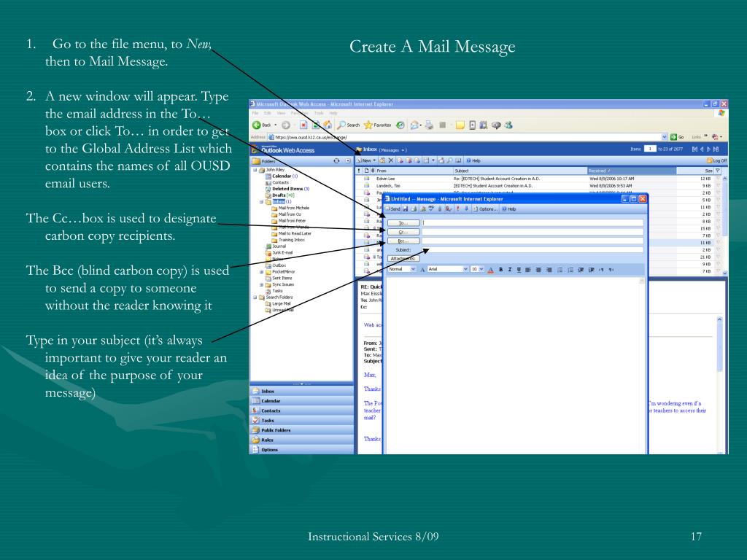The image size is (747, 560).
Task: Sort messages by Received column header
Action: pyautogui.click(x=632, y=171)
